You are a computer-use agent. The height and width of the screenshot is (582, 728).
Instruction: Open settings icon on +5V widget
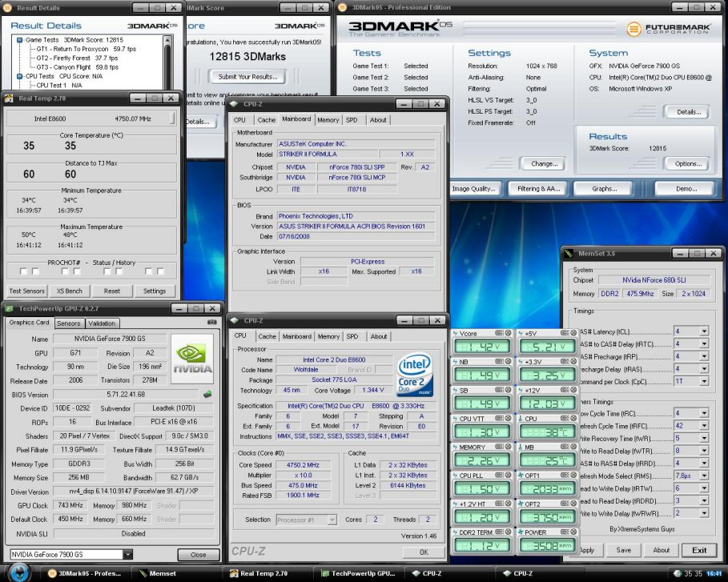[565, 333]
